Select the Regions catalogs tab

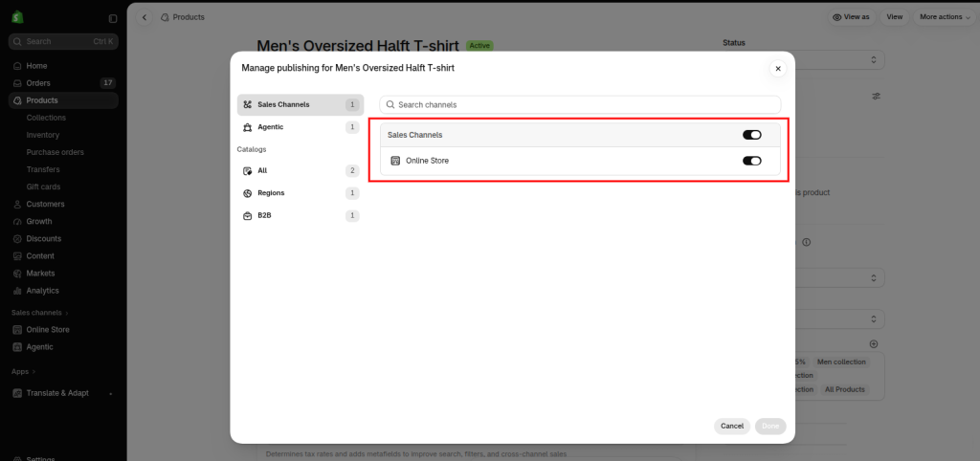[300, 193]
